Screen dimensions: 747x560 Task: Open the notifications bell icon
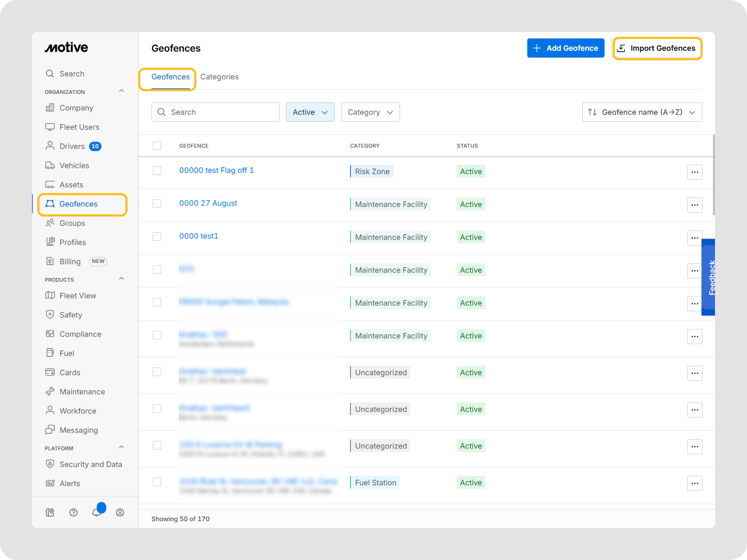tap(97, 513)
